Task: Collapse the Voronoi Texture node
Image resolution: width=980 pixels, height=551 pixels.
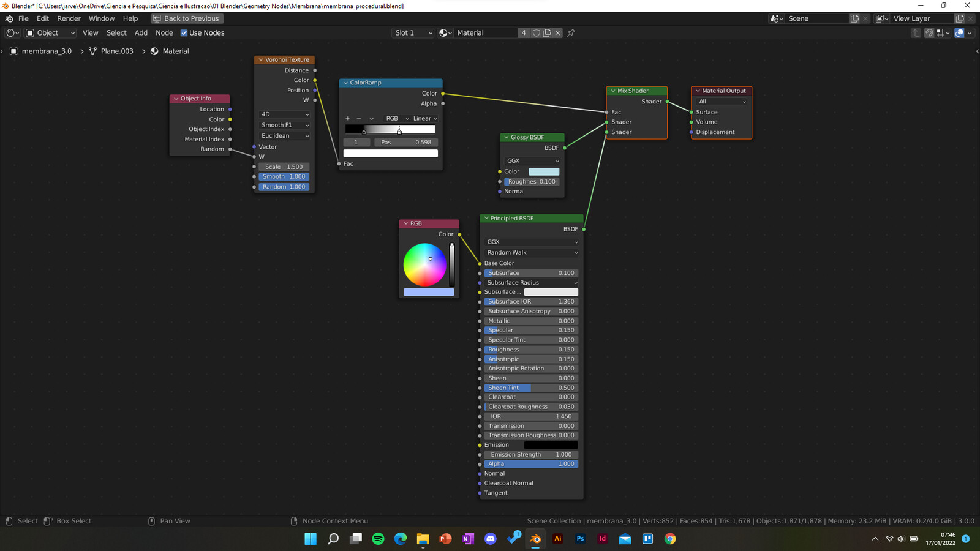Action: (x=260, y=60)
